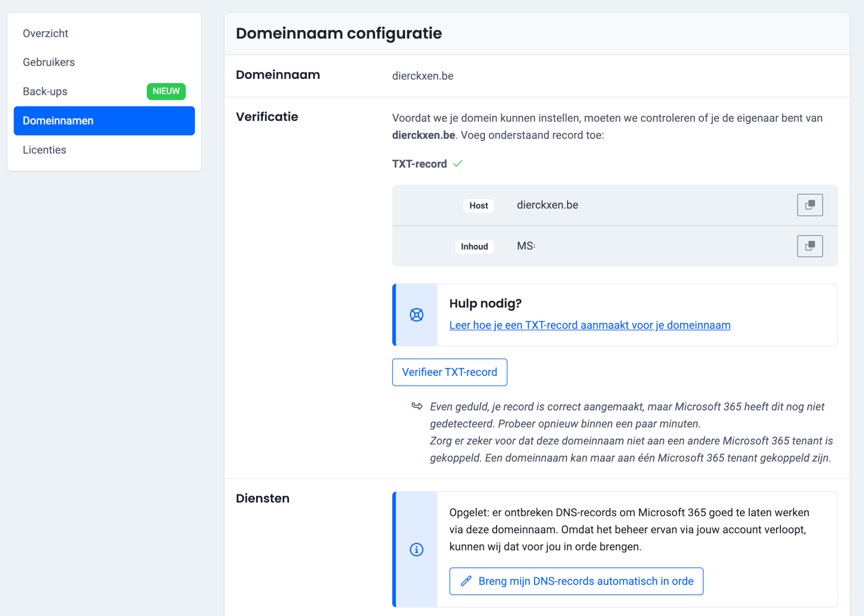Click the green checkmark beside TXT-record

point(458,164)
